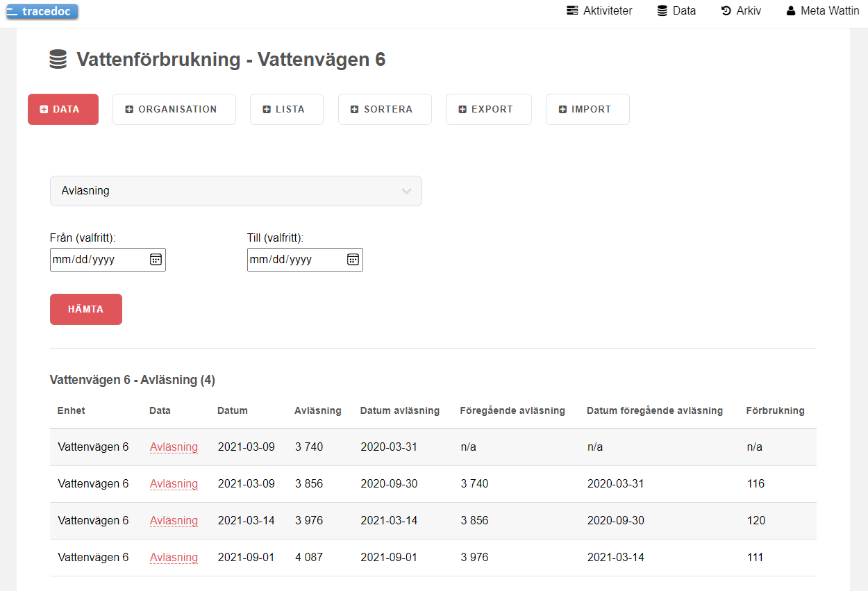Open the IMPORT section
The width and height of the screenshot is (868, 591).
click(587, 110)
